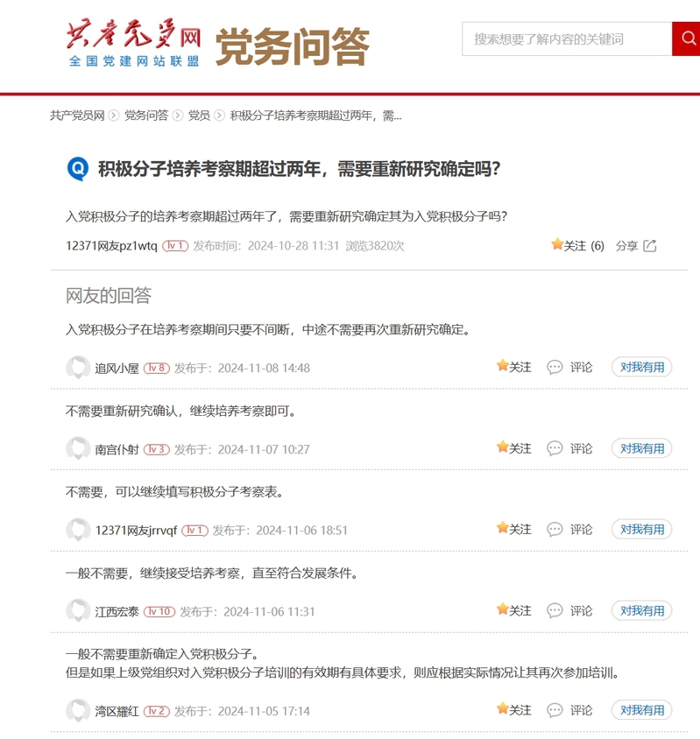700x739 pixels.
Task: Click the comment bubble icon on 南宫仆射's answer
Action: click(555, 448)
